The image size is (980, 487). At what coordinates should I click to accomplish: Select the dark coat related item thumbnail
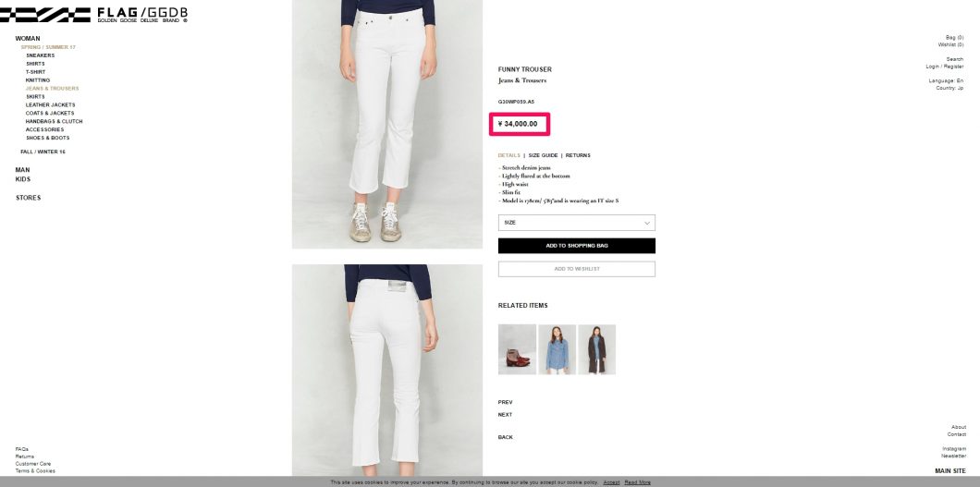pos(597,349)
